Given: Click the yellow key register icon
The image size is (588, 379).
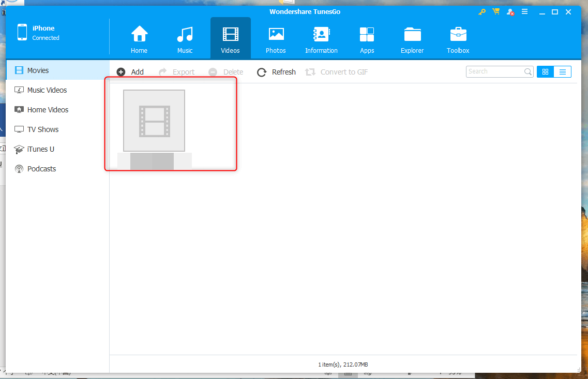Looking at the screenshot, I should (482, 12).
